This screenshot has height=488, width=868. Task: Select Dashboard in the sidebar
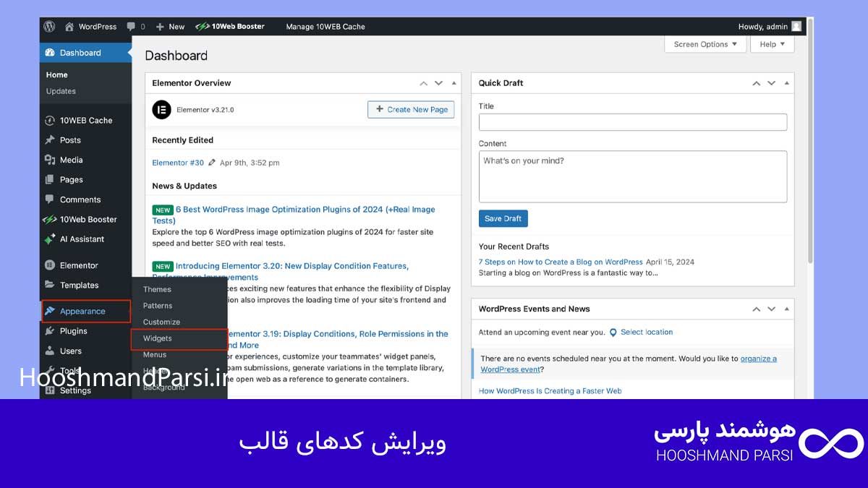[85, 53]
